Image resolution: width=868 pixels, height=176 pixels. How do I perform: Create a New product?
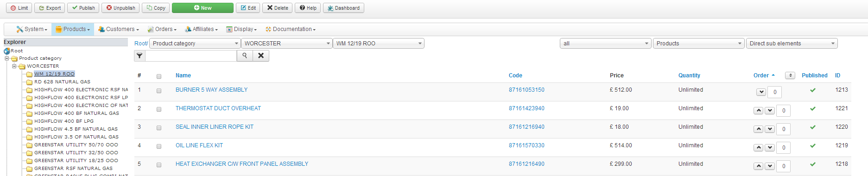(x=203, y=8)
